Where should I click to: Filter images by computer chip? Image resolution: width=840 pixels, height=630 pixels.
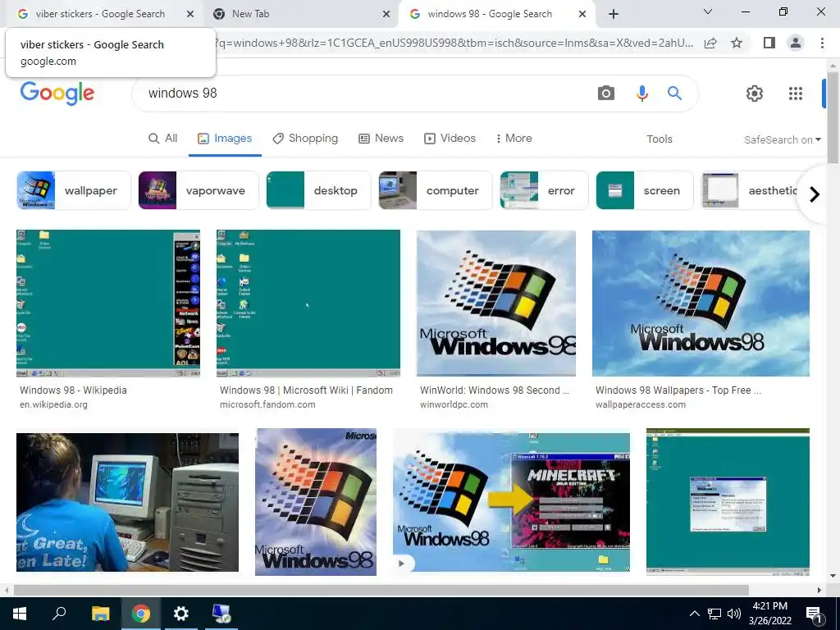click(435, 190)
